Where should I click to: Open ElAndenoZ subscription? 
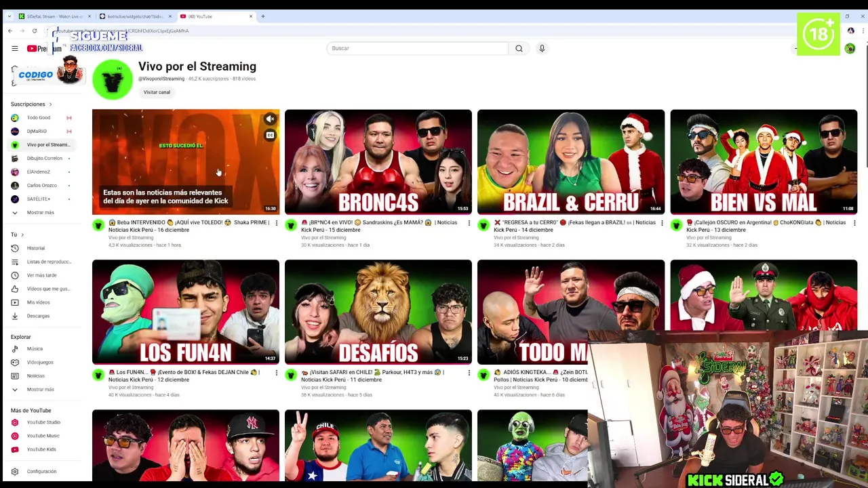39,171
